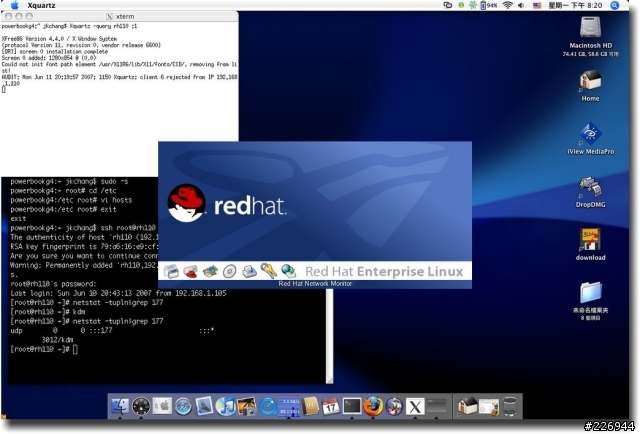Click the Terminal window scrollbar
The width and height of the screenshot is (640, 434).
[x=329, y=336]
